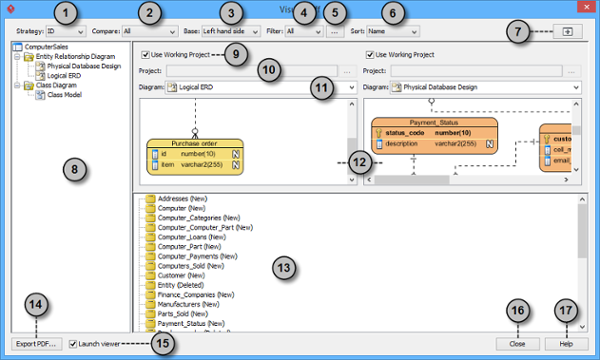The height and width of the screenshot is (360, 600).
Task: Select Addresses (New) in comparison list
Action: pyautogui.click(x=182, y=199)
